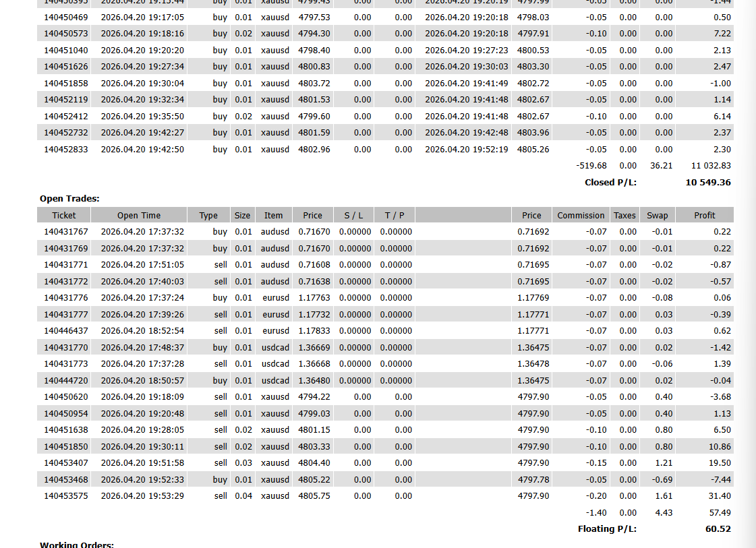The width and height of the screenshot is (756, 548).
Task: Click open trade ticket 140450620
Action: [x=66, y=396]
